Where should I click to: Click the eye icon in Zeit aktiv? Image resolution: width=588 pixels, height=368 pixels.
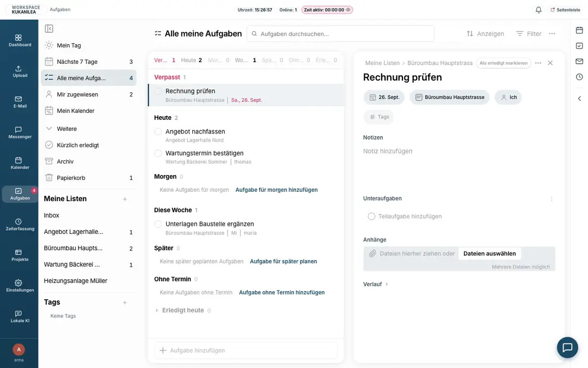point(348,10)
